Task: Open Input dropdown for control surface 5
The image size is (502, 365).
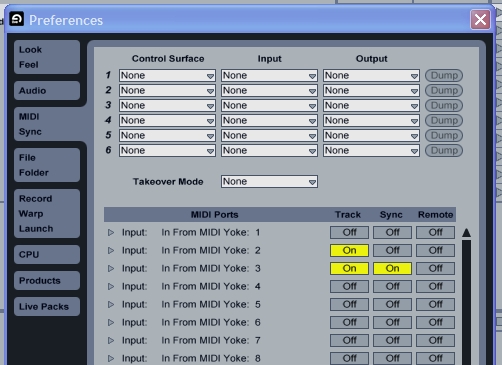Action: (269, 136)
